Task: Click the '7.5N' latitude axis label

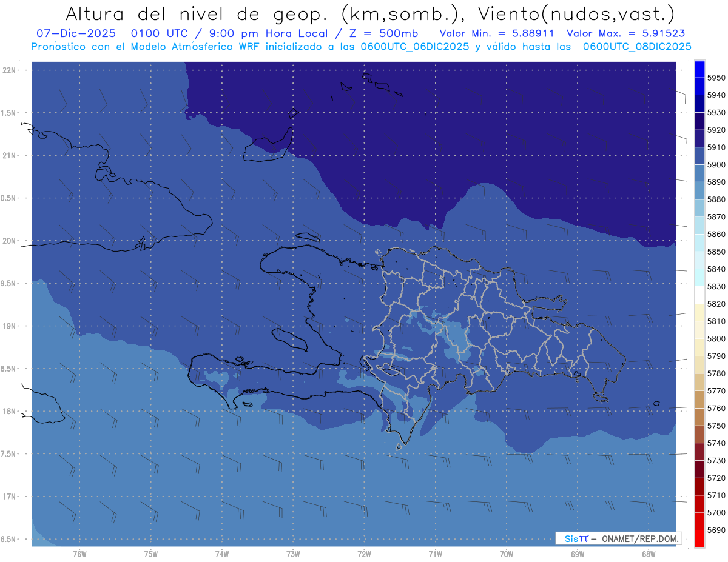Action: click(9, 453)
